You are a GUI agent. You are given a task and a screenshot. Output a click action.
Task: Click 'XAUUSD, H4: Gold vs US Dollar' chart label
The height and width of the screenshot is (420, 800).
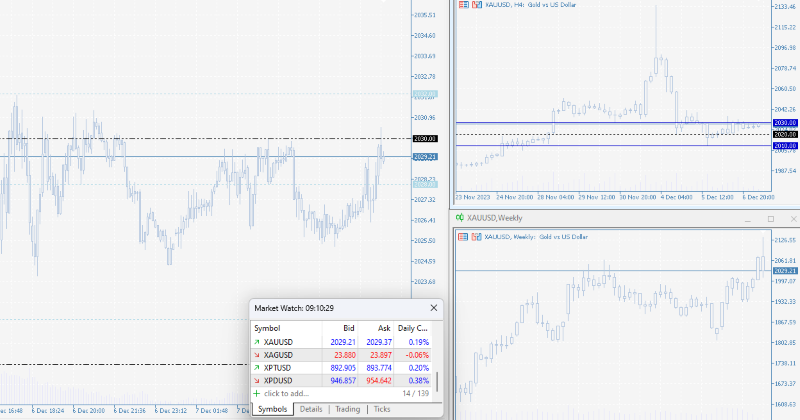(x=530, y=5)
